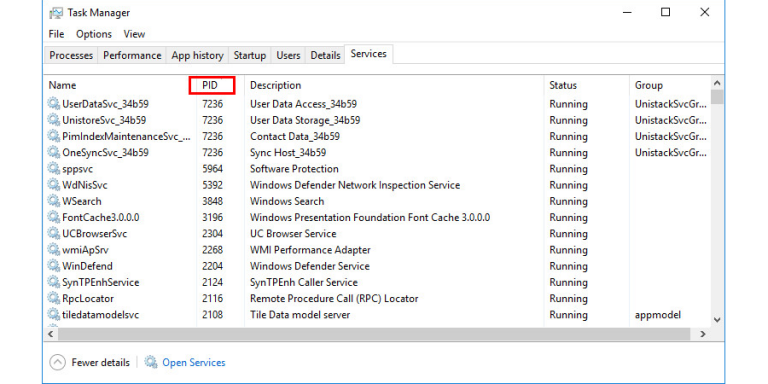Click gear icon beside UnistoreSvc_34b59
The image size is (768, 384).
coord(53,120)
